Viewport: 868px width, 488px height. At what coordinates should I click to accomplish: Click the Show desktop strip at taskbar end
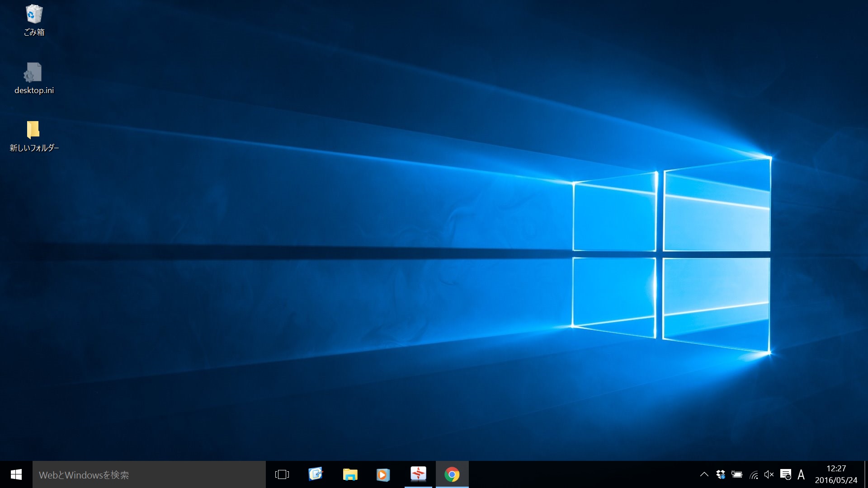tap(866, 474)
